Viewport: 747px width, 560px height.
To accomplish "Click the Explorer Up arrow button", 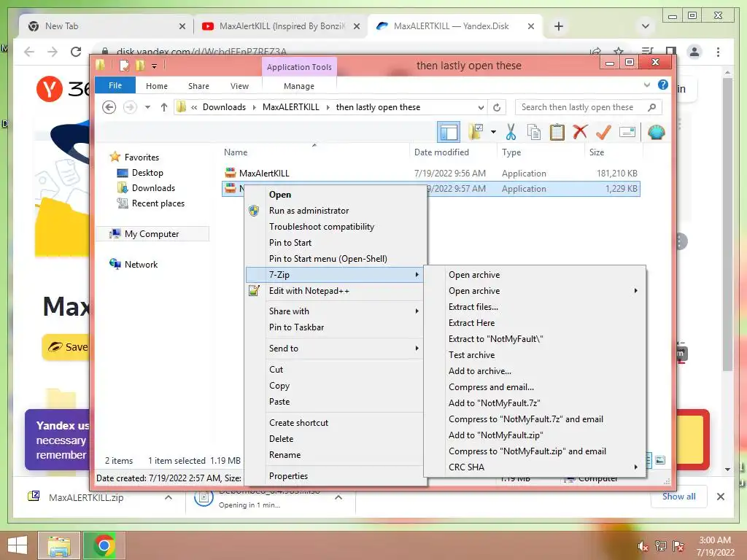I will 164,107.
